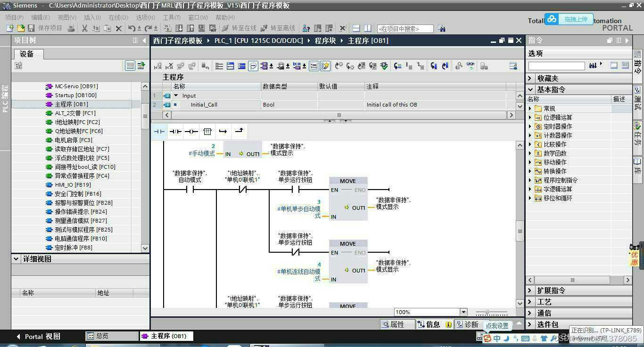644x347 pixels.
Task: Open the 编辑(E) menu
Action: [41, 17]
